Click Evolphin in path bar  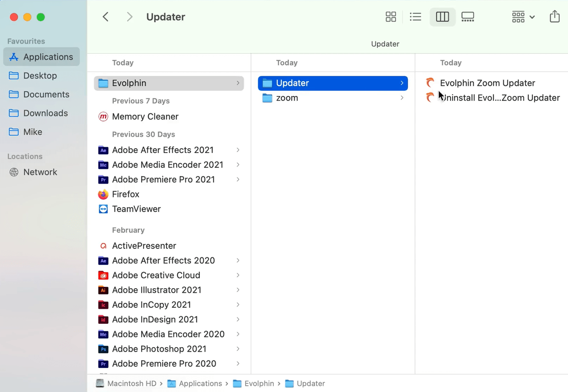tap(253, 384)
